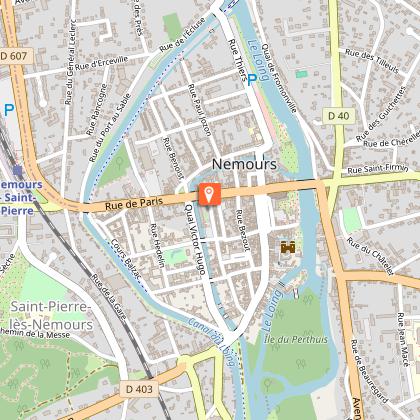This screenshot has height=420, width=420.
Task: Click the train station icon
Action: point(18,171)
